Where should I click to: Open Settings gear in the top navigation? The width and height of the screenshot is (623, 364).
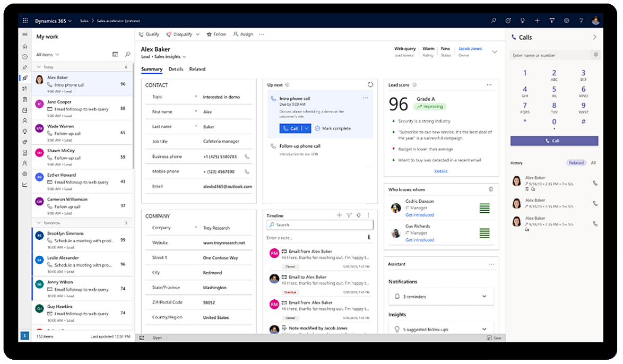[x=567, y=20]
